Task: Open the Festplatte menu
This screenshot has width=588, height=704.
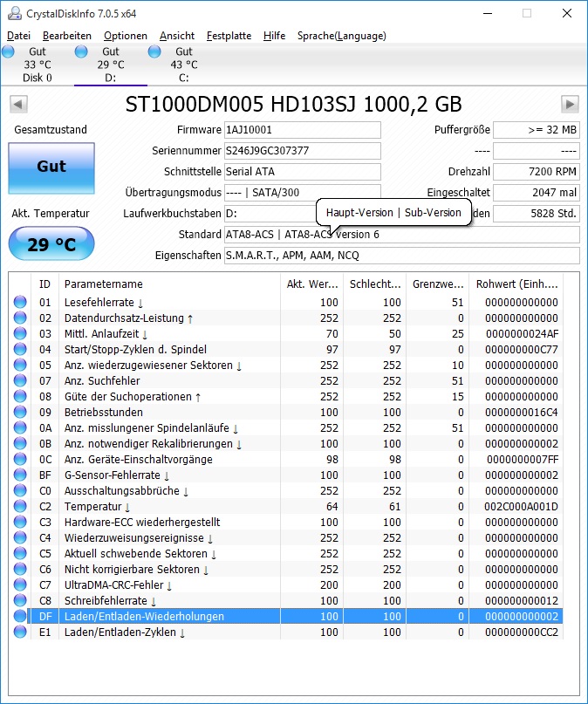Action: 229,36
